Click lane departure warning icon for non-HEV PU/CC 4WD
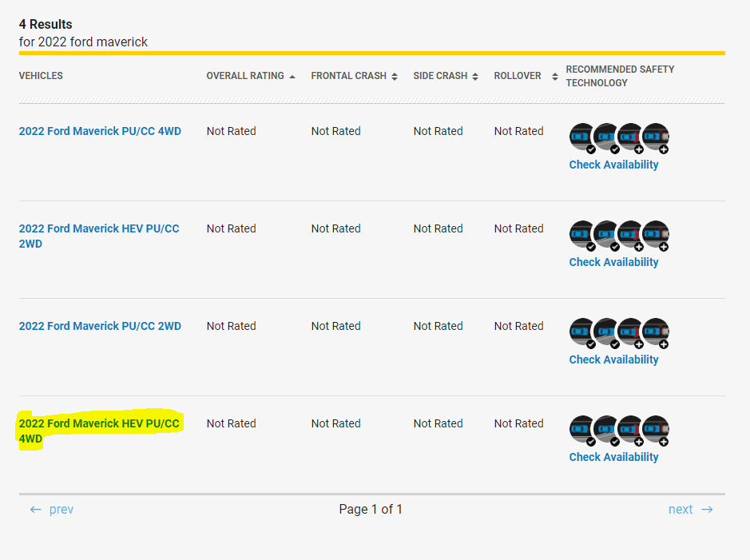 click(606, 137)
